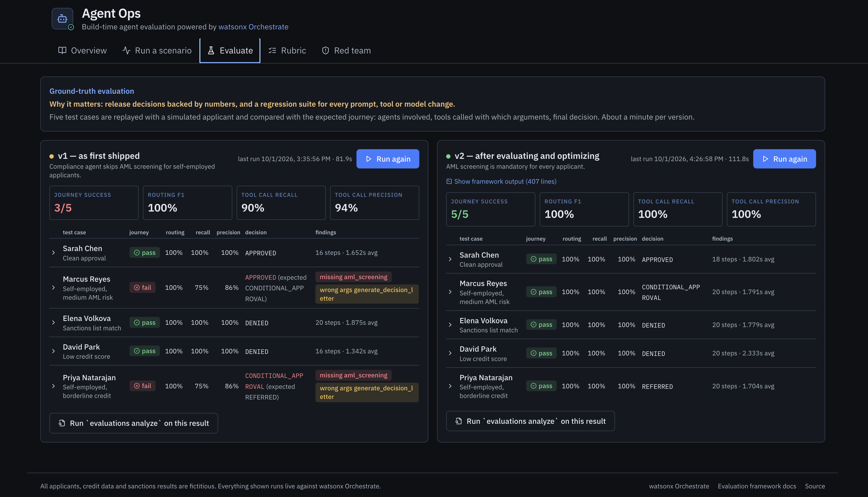Open the Rubric tab
The width and height of the screenshot is (868, 497).
coord(287,50)
